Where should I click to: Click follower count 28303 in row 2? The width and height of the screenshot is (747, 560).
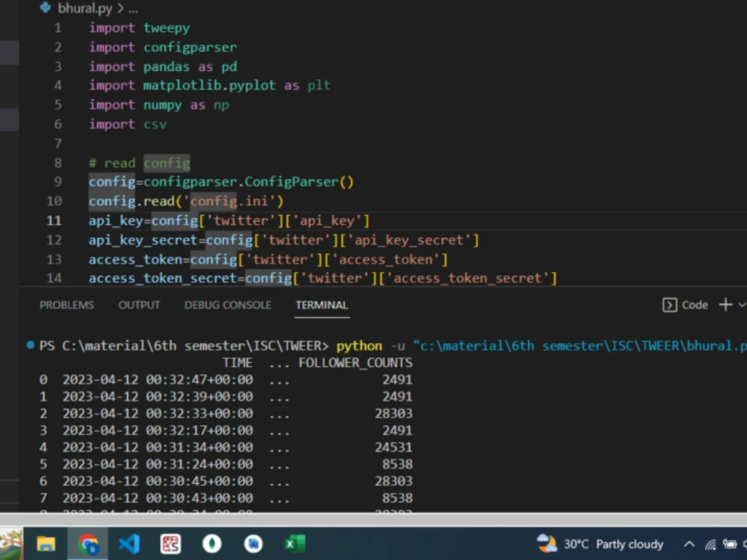coord(394,414)
